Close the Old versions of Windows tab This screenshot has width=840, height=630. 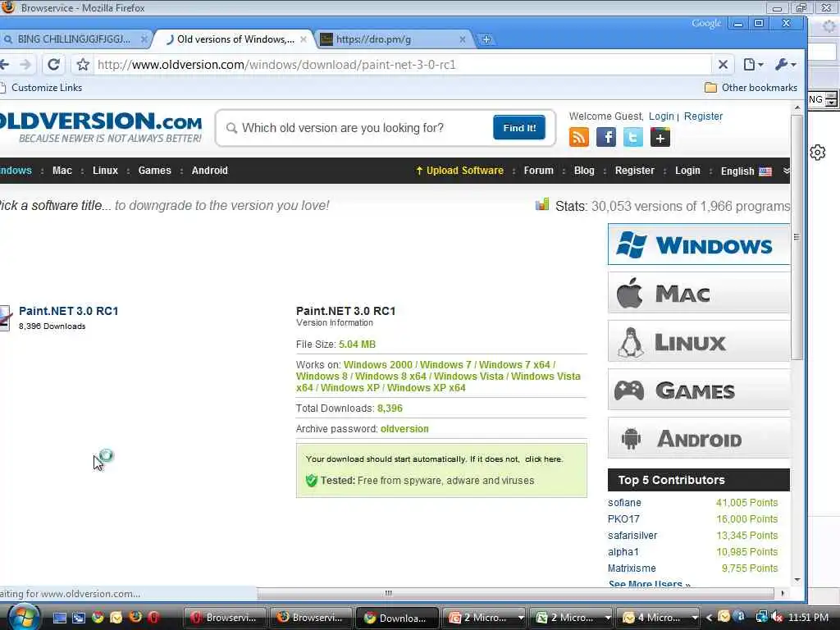point(304,39)
